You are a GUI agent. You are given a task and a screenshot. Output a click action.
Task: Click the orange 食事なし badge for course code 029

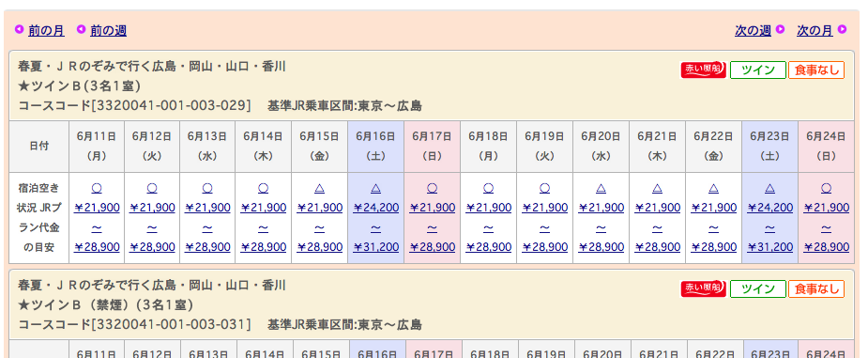[x=816, y=70]
